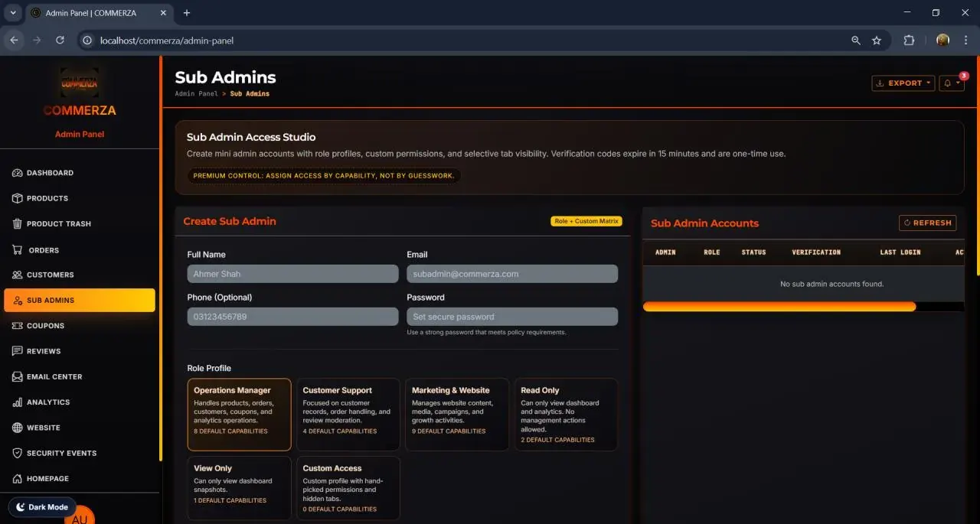Click the page's right vertical scrollbar

tap(977, 164)
